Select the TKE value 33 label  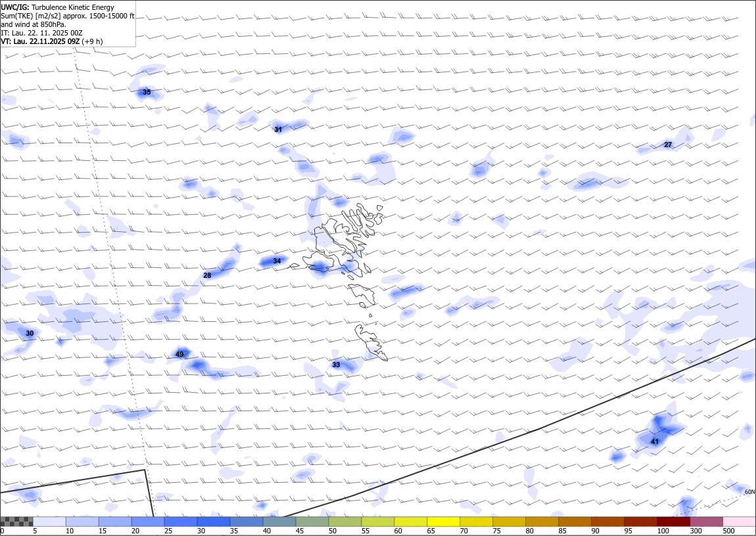click(x=336, y=365)
